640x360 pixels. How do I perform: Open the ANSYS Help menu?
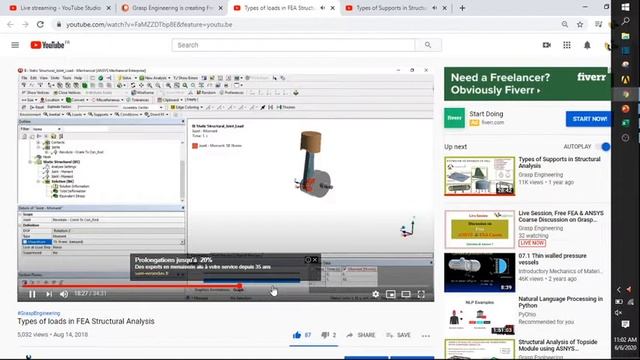click(x=78, y=78)
